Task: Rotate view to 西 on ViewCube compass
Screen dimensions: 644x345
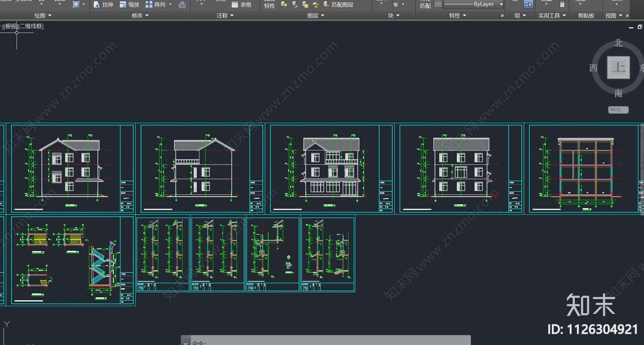Action: [x=593, y=68]
